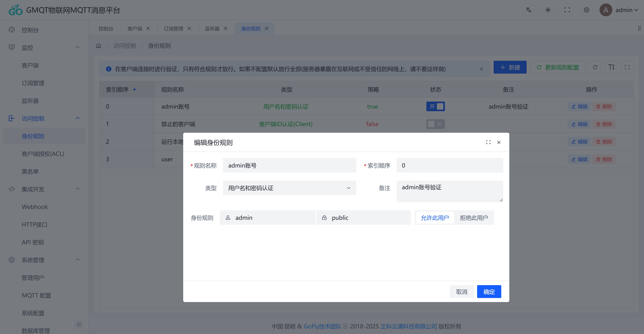Toggle light/dark theme icon in header
This screenshot has height=334, width=644.
click(x=548, y=10)
